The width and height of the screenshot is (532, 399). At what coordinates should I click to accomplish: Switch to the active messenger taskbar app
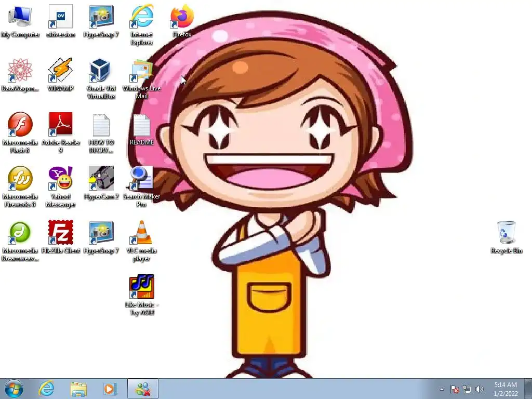tap(143, 389)
